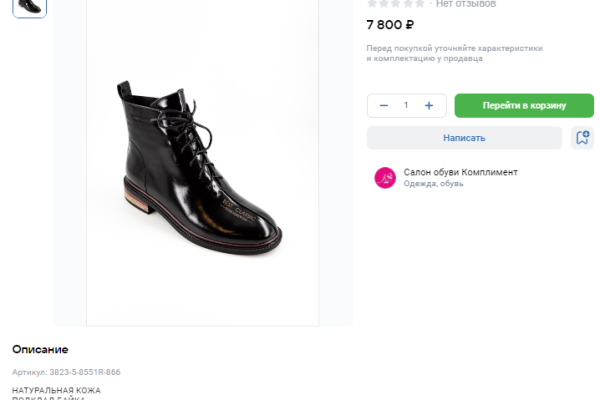
Task: Click the НАТУРАЛЬНАЯ КОЖА description line
Action: [56, 390]
